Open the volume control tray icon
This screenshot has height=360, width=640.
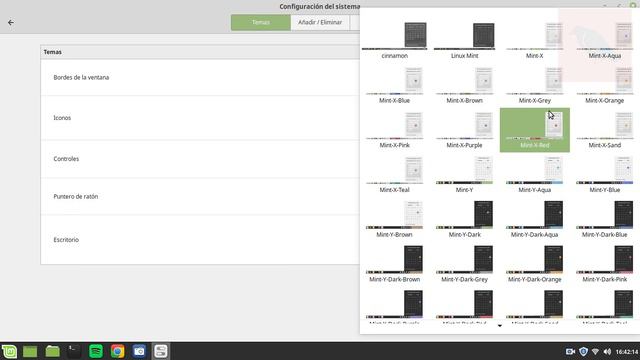click(x=607, y=351)
